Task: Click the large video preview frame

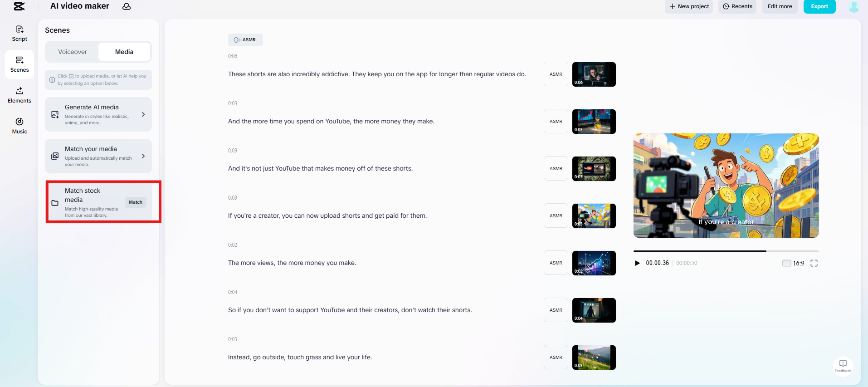Action: click(726, 186)
